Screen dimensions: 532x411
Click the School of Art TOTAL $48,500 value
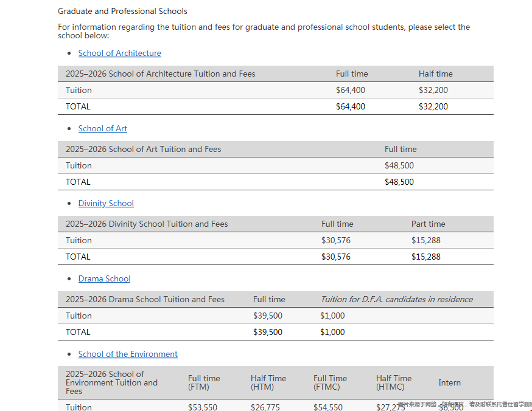(x=399, y=182)
